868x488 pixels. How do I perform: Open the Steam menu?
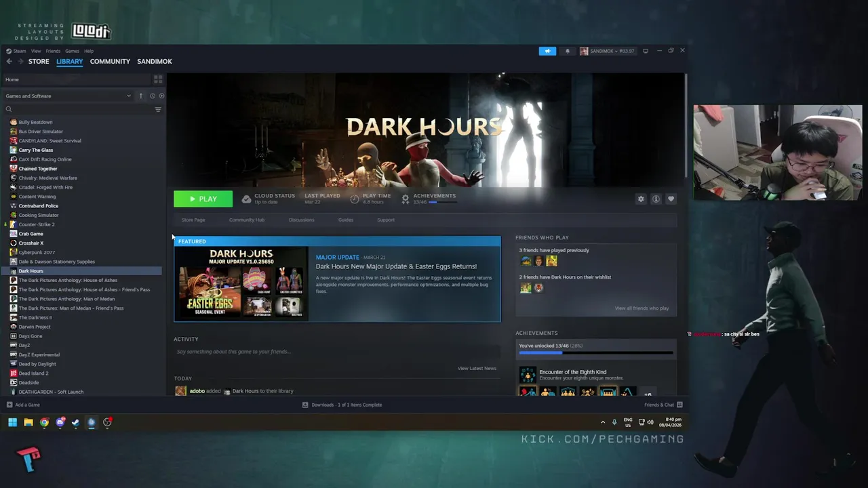pos(17,51)
